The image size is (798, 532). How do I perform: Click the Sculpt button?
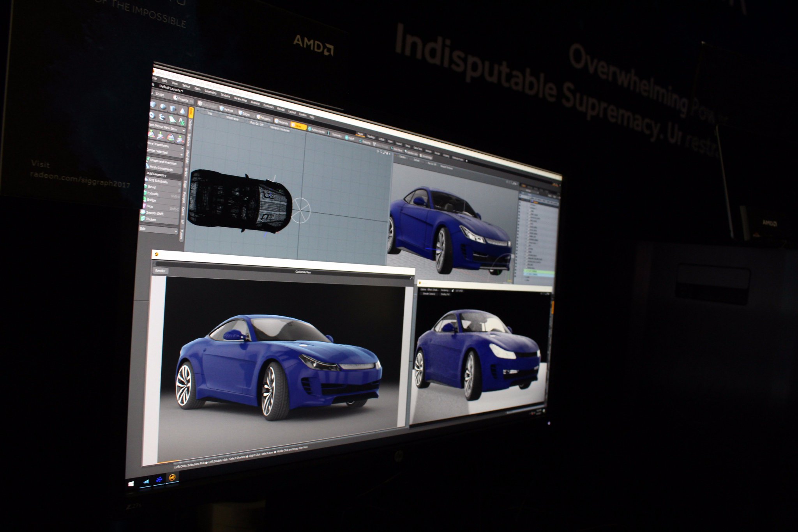[159, 94]
